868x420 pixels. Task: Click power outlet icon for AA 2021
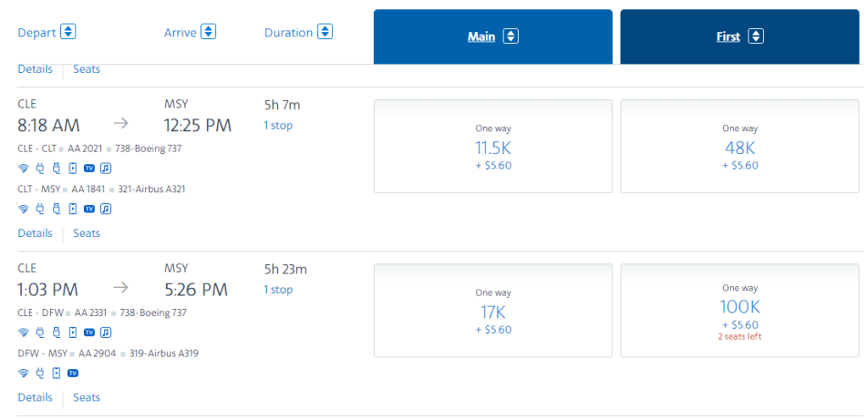pyautogui.click(x=40, y=168)
